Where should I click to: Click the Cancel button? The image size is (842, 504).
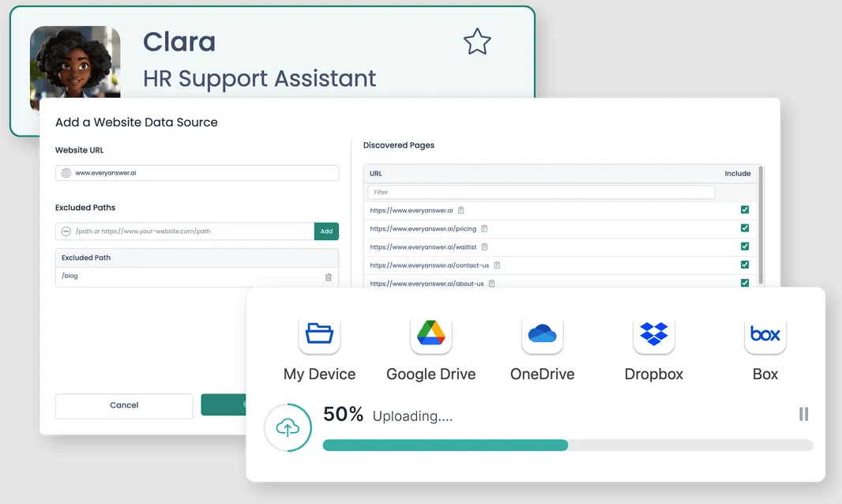124,405
